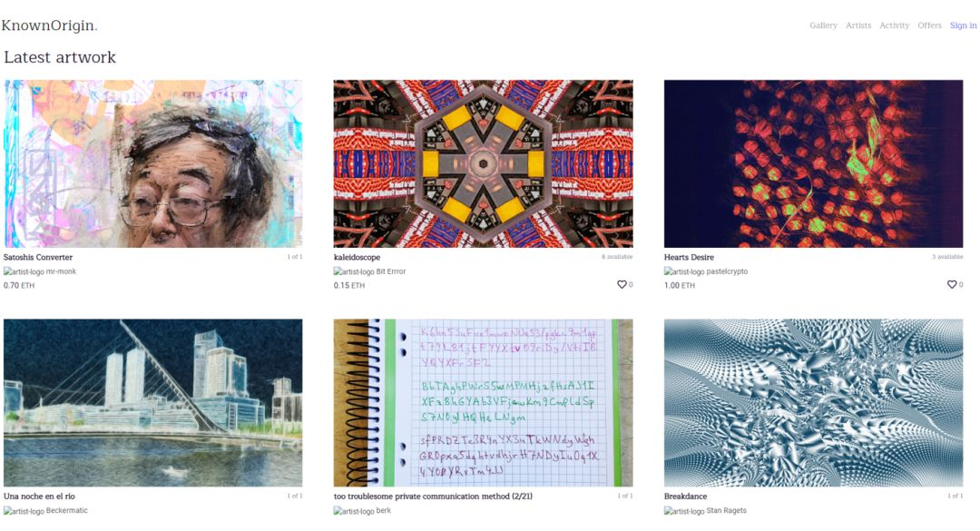The image size is (980, 531).
Task: Open Bit Error artist logo image
Action: pyautogui.click(x=354, y=272)
